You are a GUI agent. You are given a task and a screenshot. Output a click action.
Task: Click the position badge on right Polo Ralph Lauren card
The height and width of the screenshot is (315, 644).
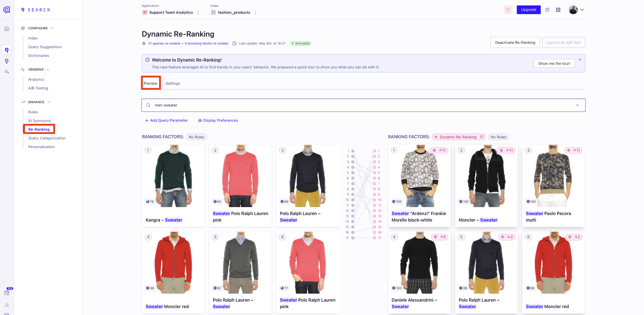pyautogui.click(x=461, y=237)
